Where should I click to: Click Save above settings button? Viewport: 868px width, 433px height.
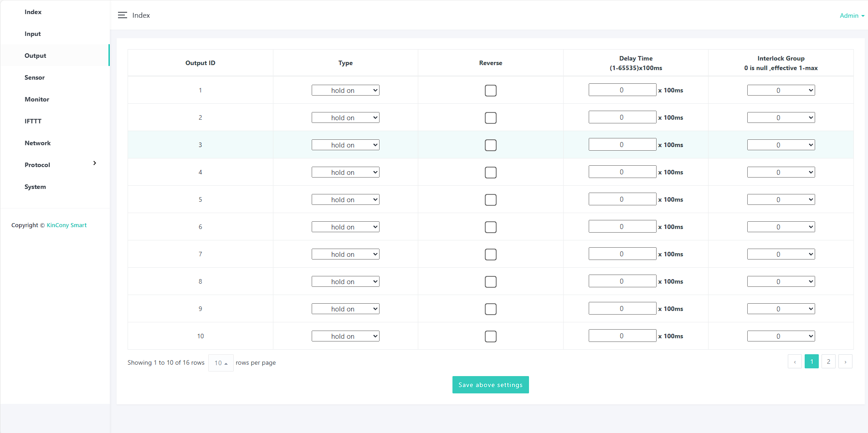tap(490, 385)
